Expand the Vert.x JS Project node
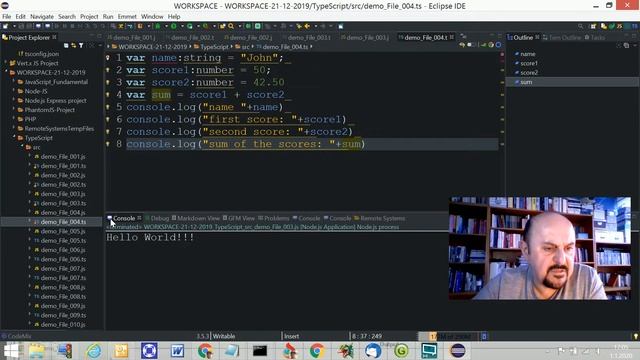Image resolution: width=640 pixels, height=360 pixels. pos(6,63)
